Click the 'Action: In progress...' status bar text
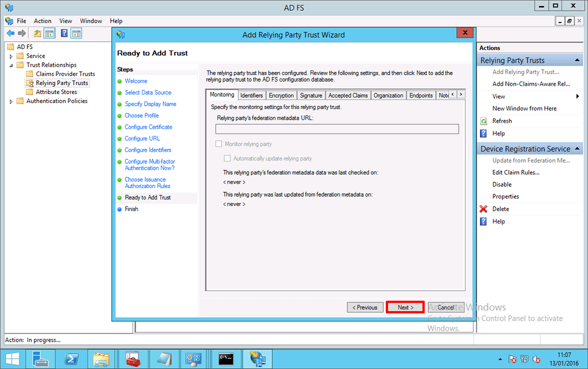Screen dimensions: 588x369 tap(33, 340)
